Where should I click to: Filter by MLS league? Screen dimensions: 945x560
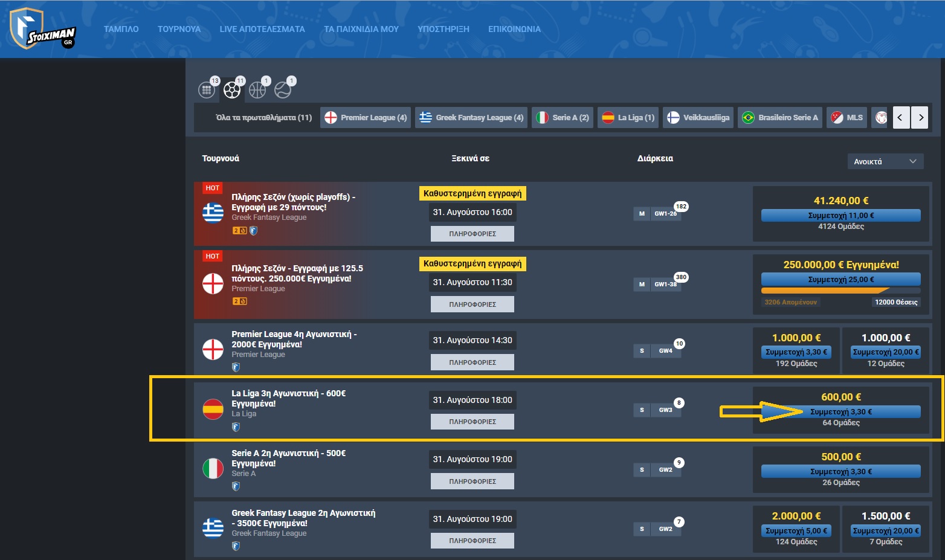coord(847,118)
